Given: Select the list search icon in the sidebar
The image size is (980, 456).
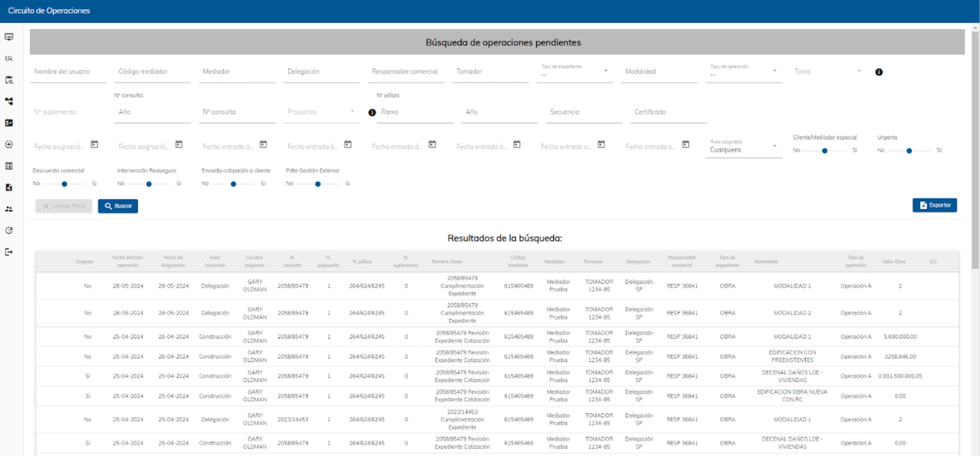Looking at the screenshot, I should pyautogui.click(x=9, y=59).
